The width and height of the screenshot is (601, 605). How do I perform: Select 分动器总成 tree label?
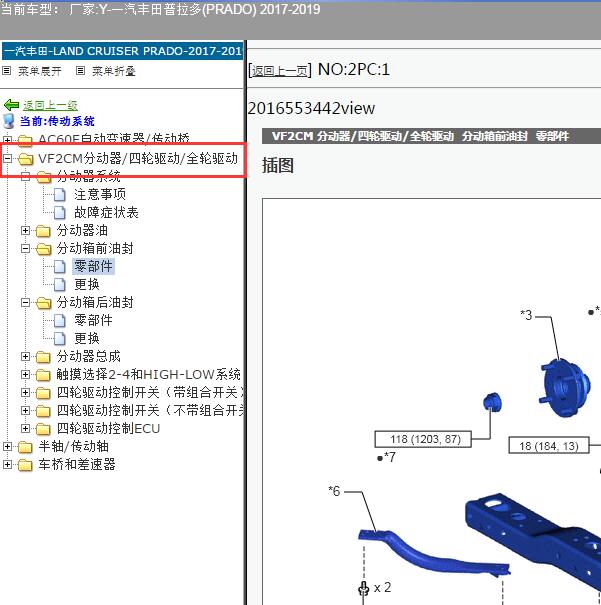pos(88,357)
